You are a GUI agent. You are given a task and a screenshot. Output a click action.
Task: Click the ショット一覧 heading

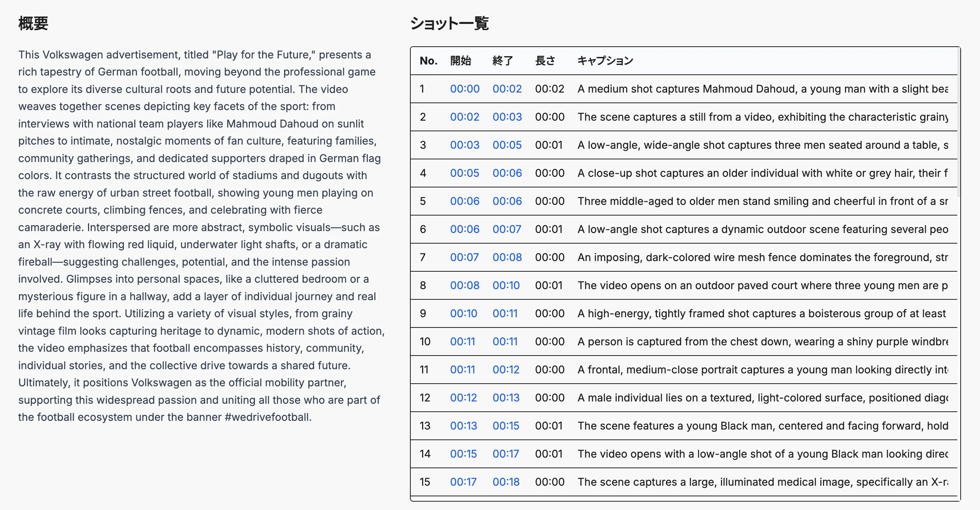point(449,23)
